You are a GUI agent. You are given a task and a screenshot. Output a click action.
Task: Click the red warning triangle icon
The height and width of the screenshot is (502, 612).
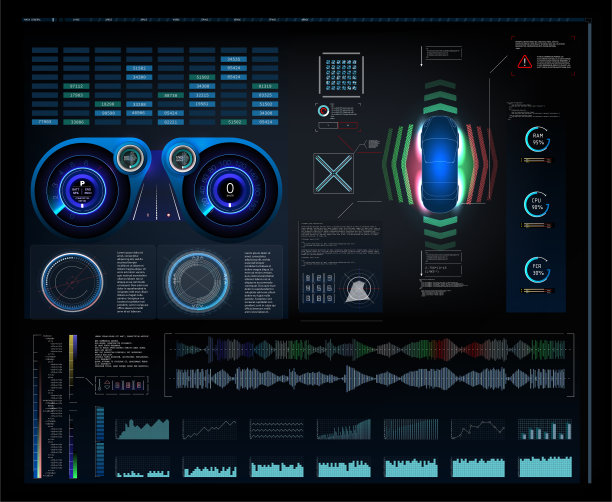click(x=524, y=62)
